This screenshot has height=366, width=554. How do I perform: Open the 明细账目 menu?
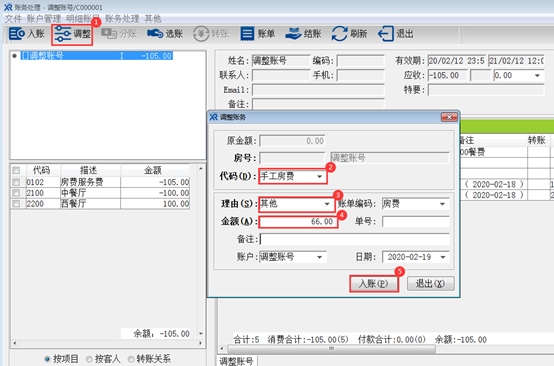(x=83, y=18)
